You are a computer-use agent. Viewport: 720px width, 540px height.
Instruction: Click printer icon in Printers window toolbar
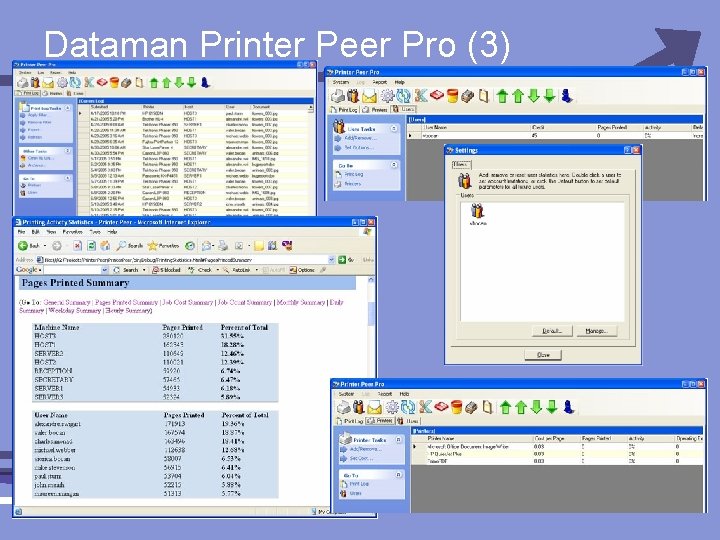click(x=343, y=407)
